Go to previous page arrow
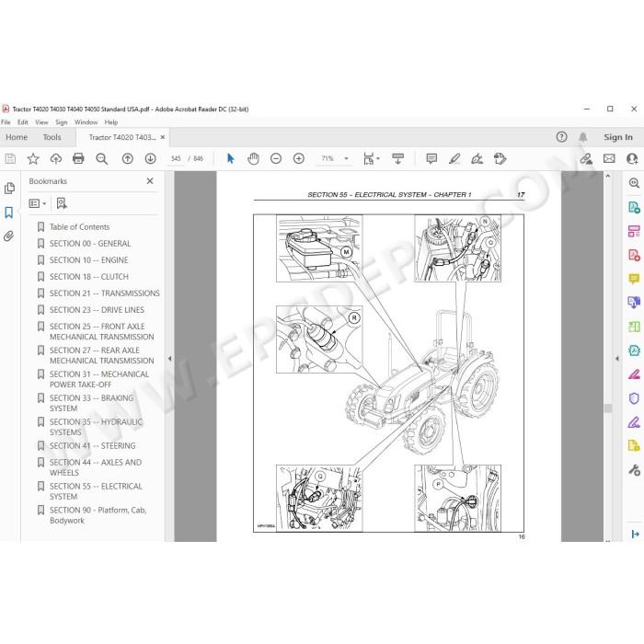644x644 pixels. click(128, 158)
